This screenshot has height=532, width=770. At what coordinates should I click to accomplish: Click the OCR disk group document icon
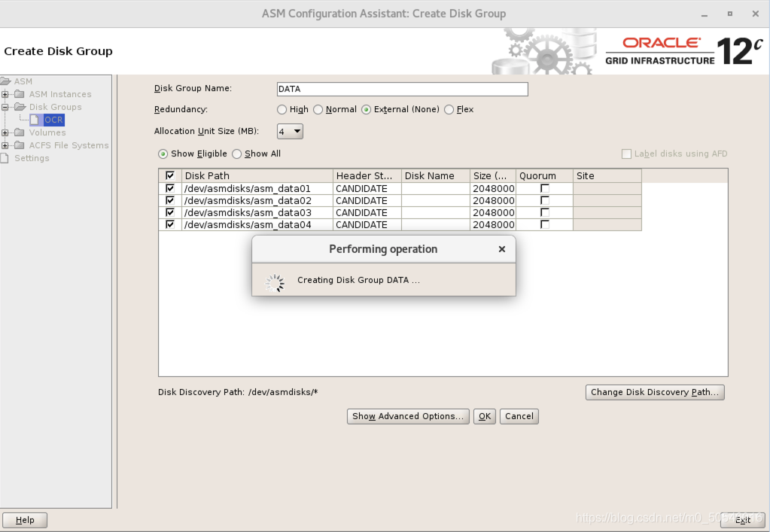[x=35, y=119]
